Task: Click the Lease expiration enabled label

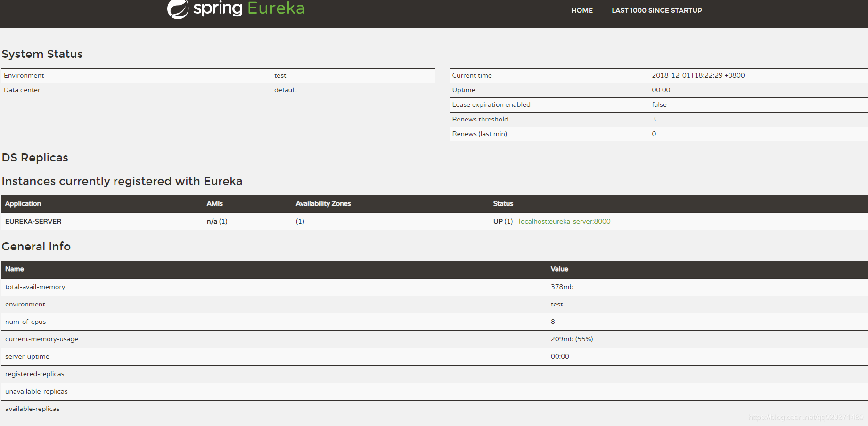Action: pos(491,104)
